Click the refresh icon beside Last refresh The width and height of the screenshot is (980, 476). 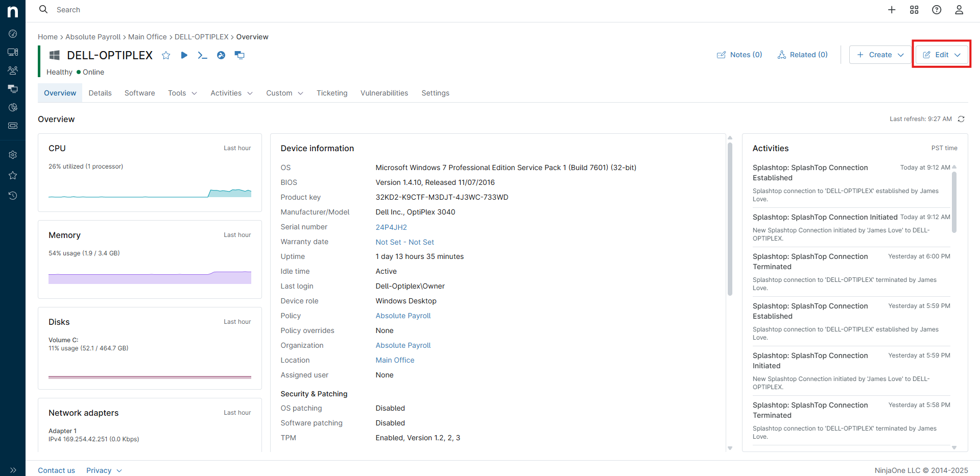[x=961, y=119]
